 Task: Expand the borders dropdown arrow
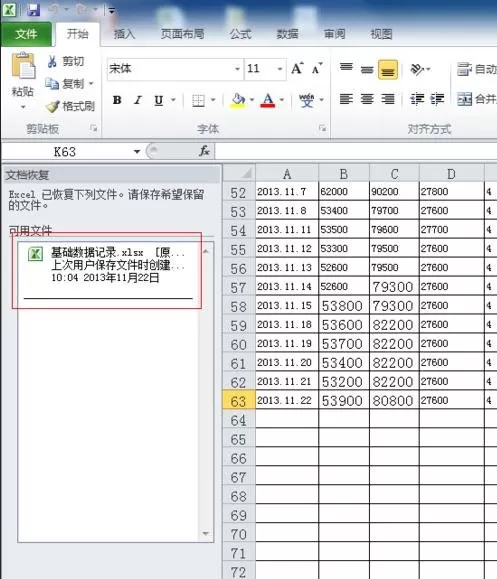pyautogui.click(x=213, y=100)
